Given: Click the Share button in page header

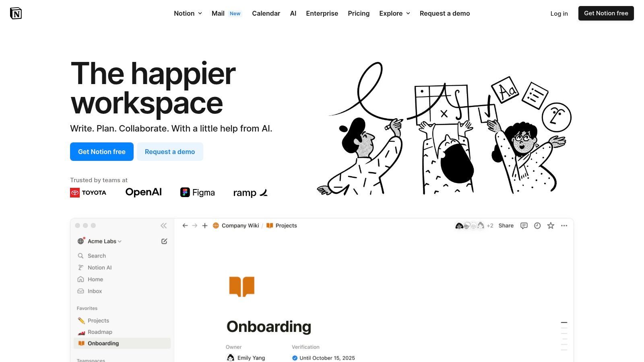Looking at the screenshot, I should pyautogui.click(x=506, y=226).
